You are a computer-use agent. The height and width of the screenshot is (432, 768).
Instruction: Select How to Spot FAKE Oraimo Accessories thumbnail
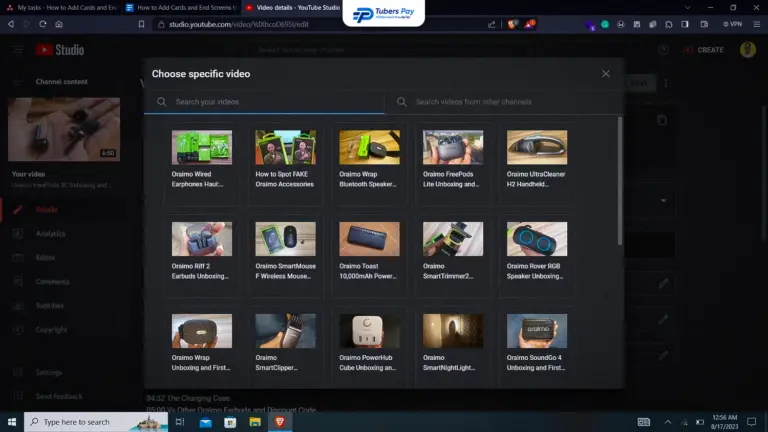click(x=286, y=147)
